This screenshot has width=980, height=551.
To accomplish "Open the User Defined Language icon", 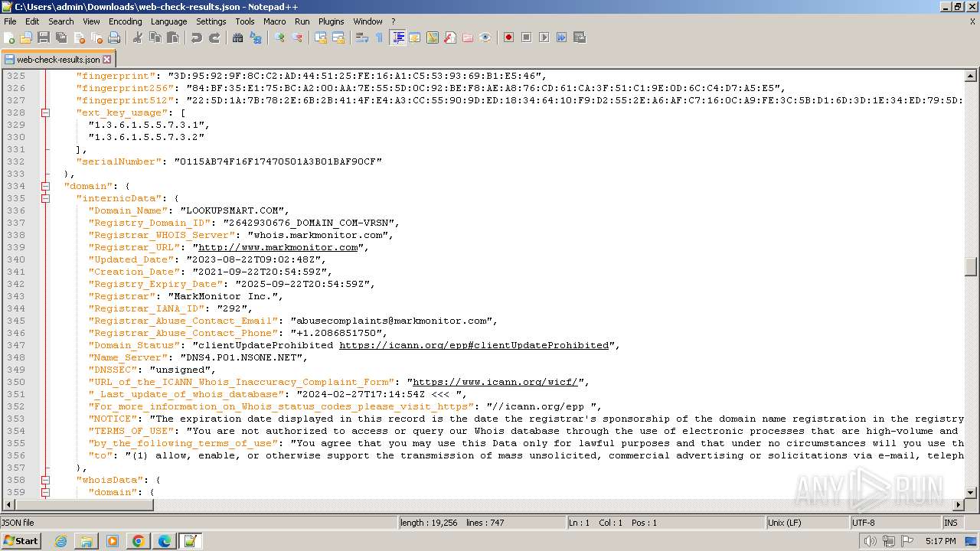I will pos(433,37).
